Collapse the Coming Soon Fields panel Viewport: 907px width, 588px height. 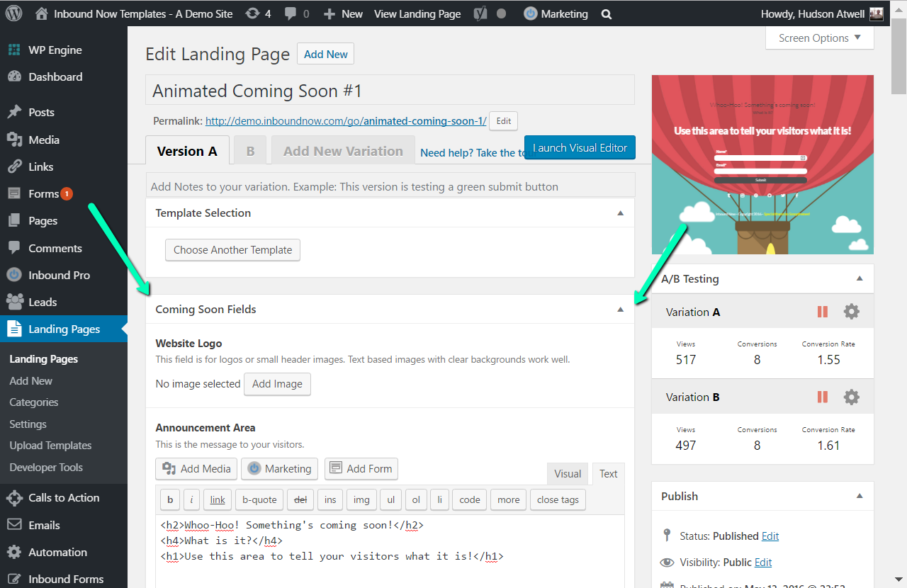pyautogui.click(x=620, y=310)
